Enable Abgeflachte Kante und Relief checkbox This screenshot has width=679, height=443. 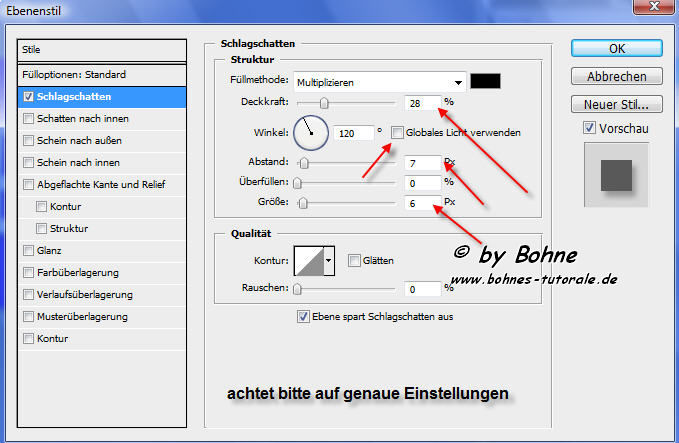coord(29,184)
